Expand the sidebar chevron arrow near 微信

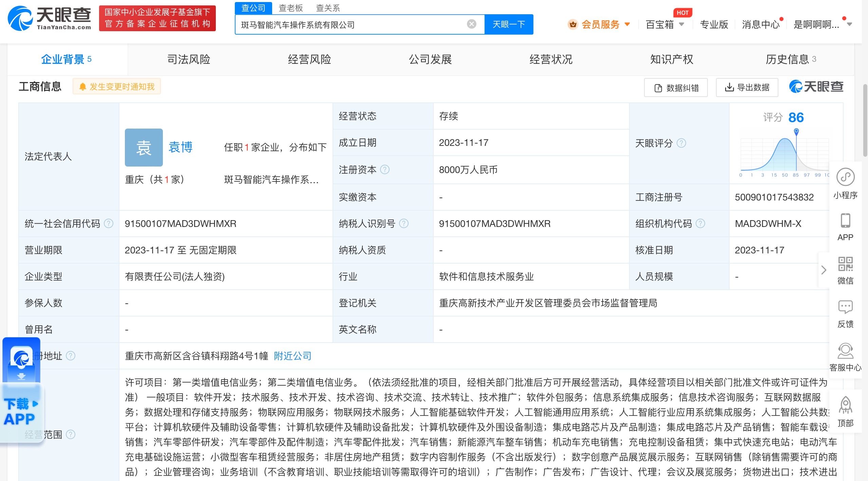click(x=824, y=270)
